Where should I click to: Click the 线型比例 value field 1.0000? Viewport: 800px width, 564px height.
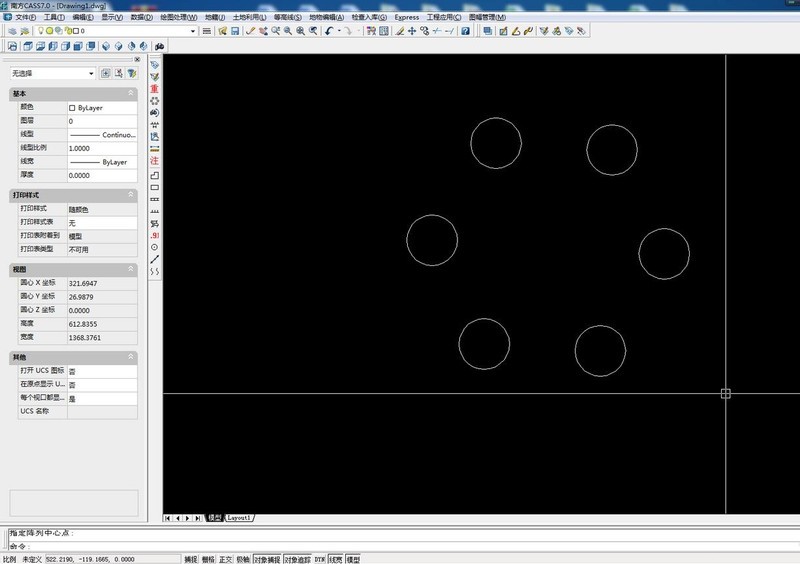tap(102, 148)
